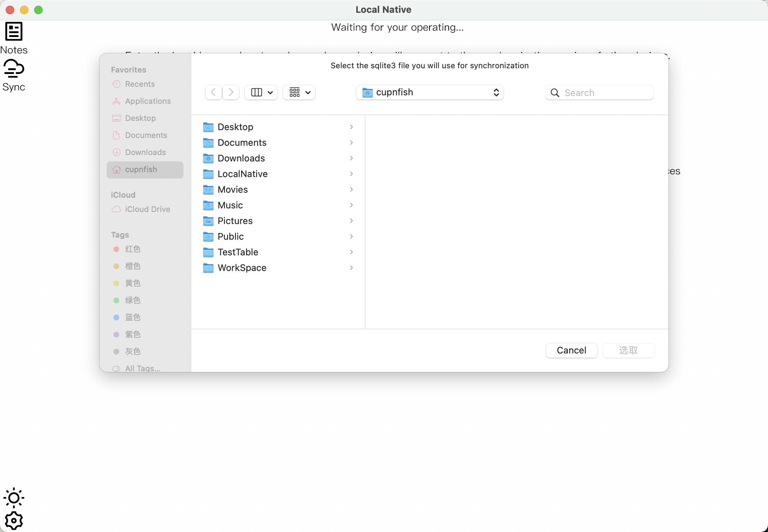
Task: Open the cupnfish location path popup
Action: coord(430,92)
